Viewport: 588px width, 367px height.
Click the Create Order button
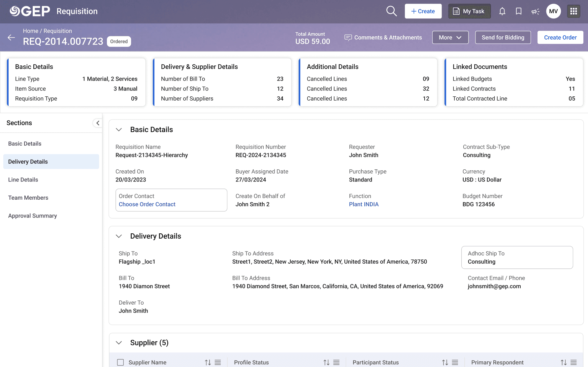(x=560, y=38)
